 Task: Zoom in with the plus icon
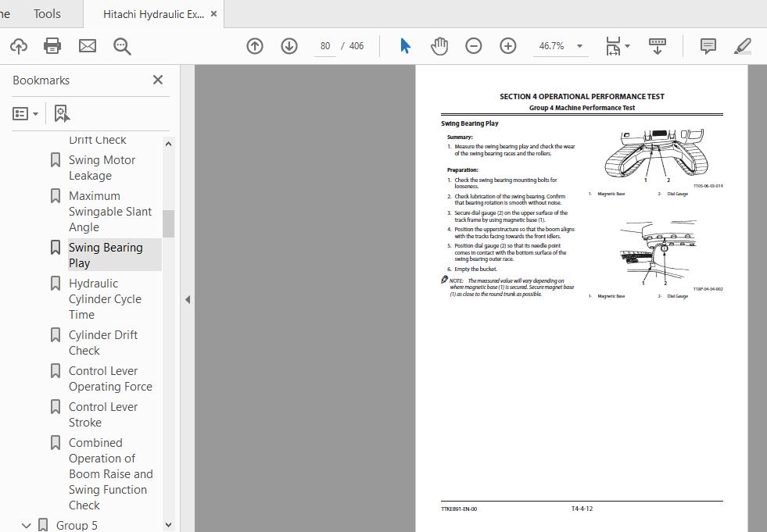click(507, 46)
